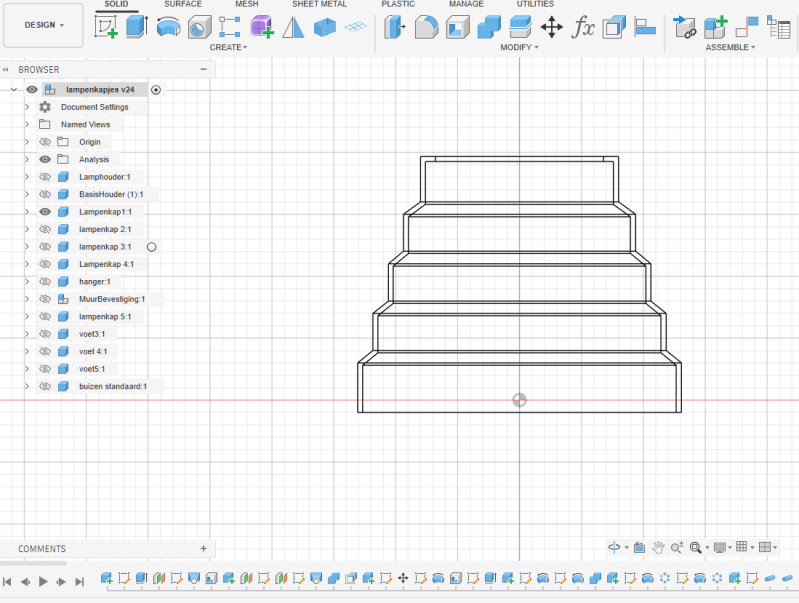Select the Create Sketch tool

105,27
